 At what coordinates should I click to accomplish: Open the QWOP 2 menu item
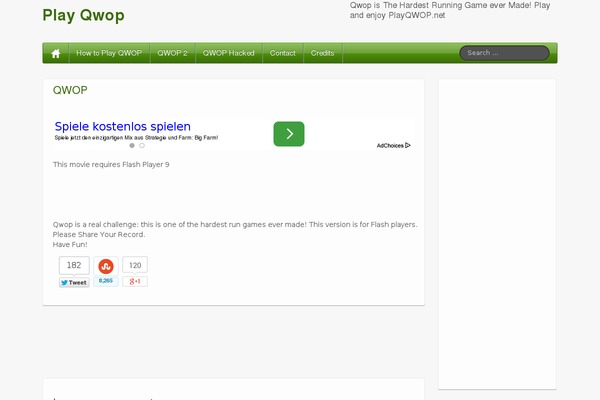coord(173,53)
